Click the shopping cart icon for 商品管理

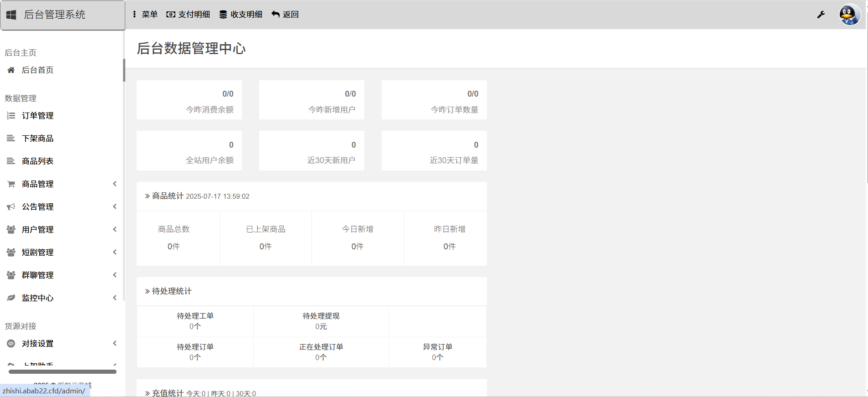(x=11, y=184)
